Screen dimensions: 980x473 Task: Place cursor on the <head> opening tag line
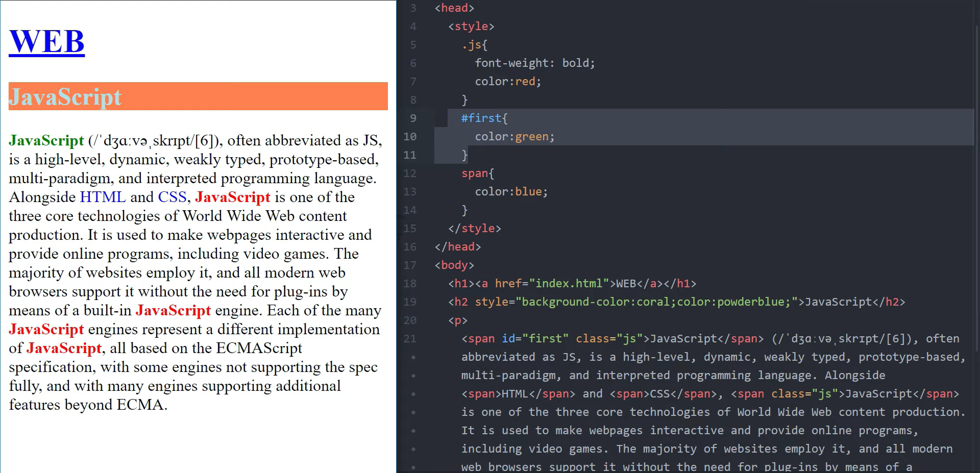point(454,8)
